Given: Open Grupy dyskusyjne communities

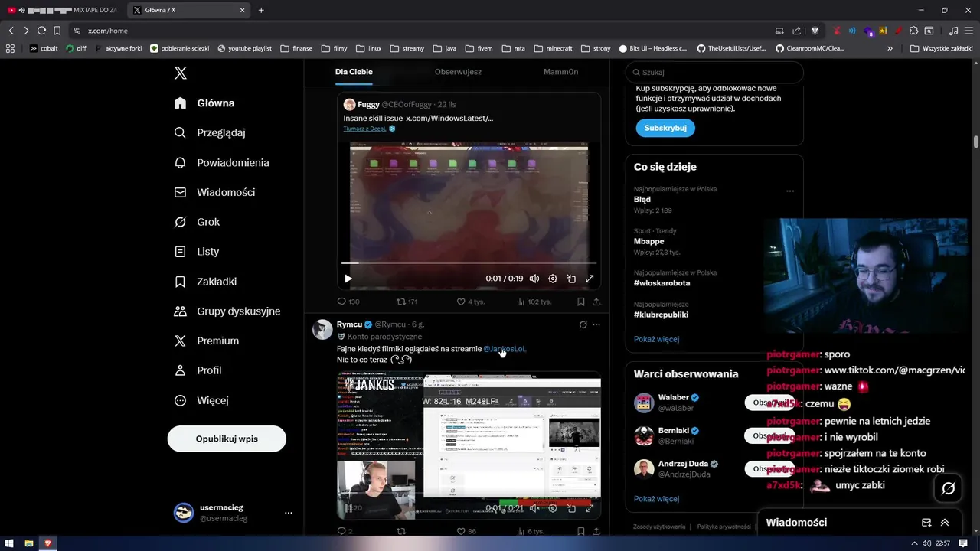Looking at the screenshot, I should pos(227,311).
